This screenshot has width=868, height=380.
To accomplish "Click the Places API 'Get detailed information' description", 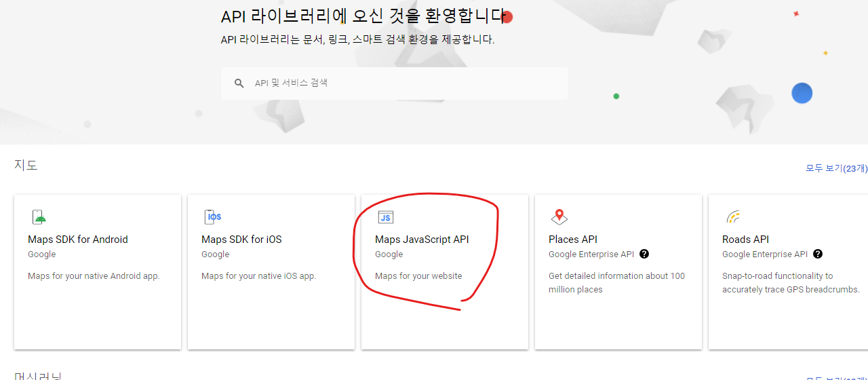I will (616, 282).
